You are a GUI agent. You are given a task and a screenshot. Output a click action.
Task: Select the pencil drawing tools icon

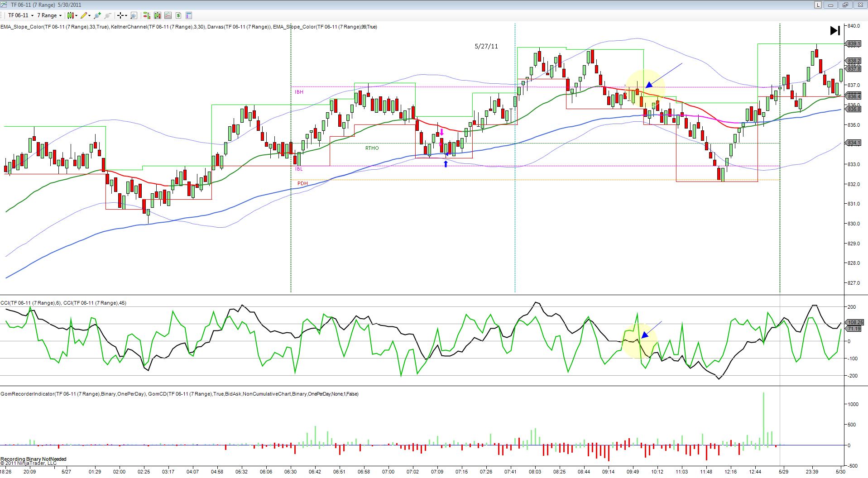(x=84, y=15)
